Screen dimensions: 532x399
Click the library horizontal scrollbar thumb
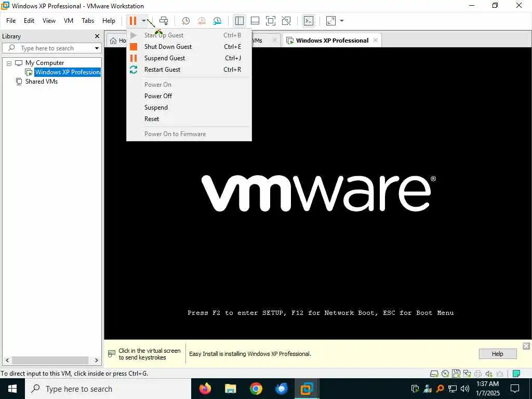50,360
